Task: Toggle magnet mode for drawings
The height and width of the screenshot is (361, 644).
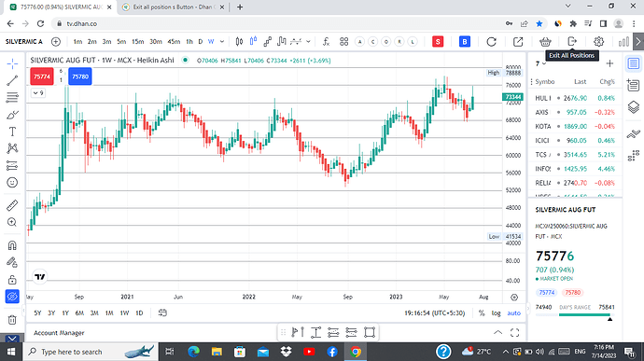Action: click(x=12, y=245)
